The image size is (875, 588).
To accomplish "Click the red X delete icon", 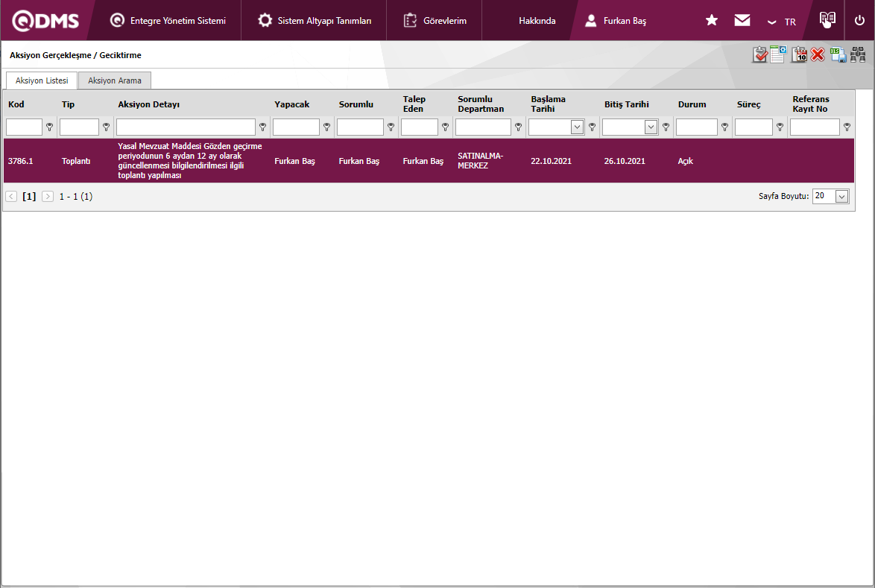I will pyautogui.click(x=818, y=54).
